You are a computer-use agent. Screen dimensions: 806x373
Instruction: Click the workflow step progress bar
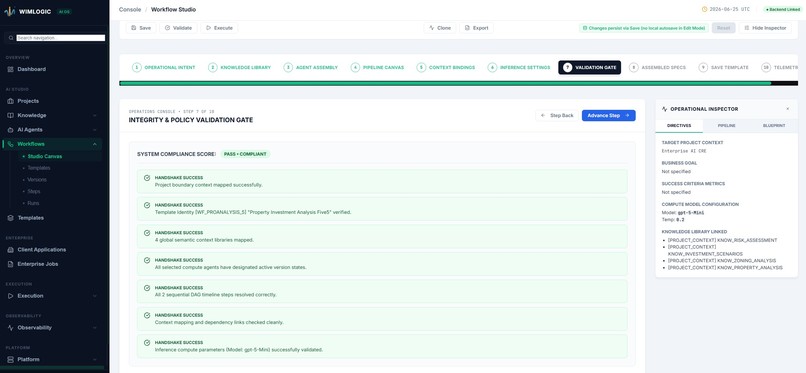tap(459, 83)
